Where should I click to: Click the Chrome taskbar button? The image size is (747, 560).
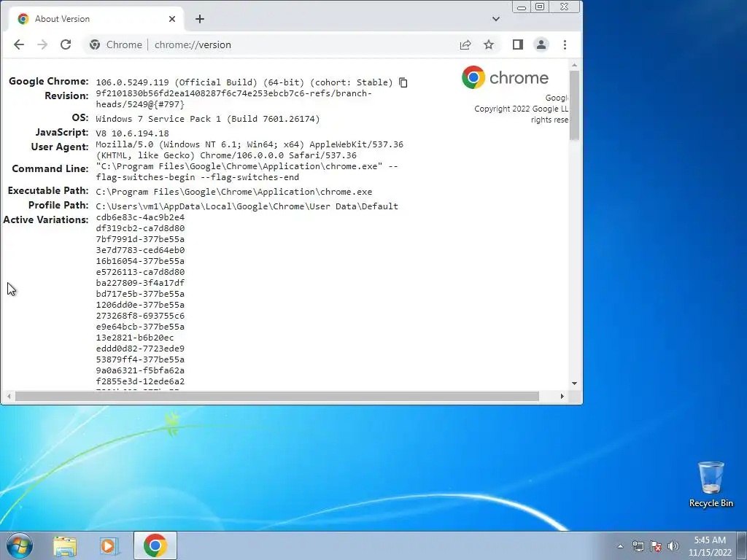tap(155, 545)
